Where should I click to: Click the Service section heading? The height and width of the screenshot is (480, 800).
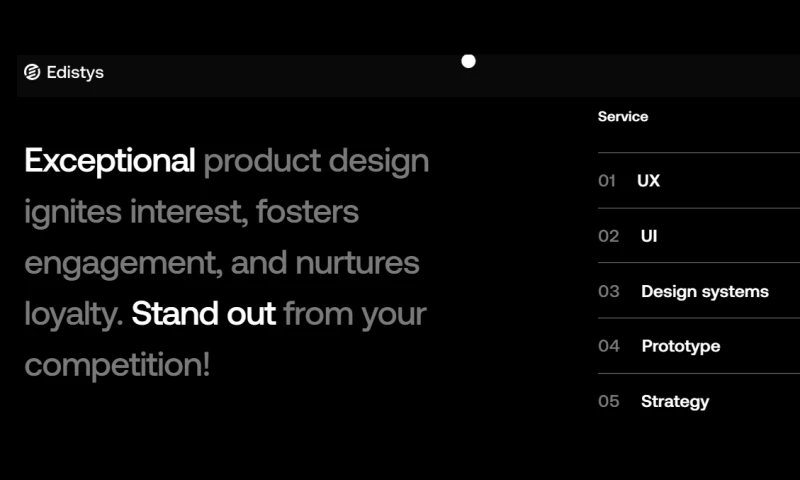click(623, 117)
